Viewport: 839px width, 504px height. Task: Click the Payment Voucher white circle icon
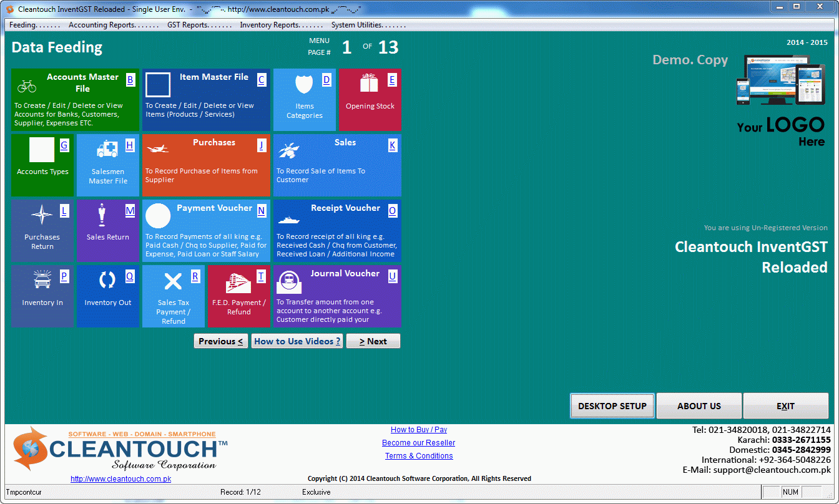tap(158, 216)
